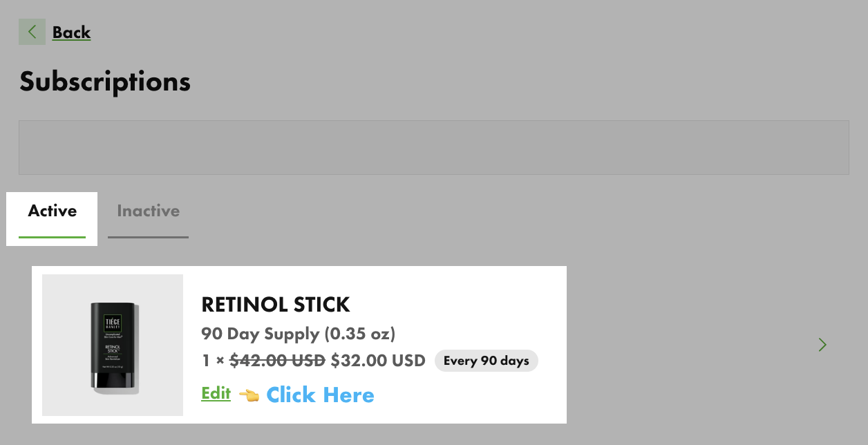Image resolution: width=868 pixels, height=445 pixels.
Task: Switch to the Active subscriptions tab
Action: pyautogui.click(x=52, y=211)
